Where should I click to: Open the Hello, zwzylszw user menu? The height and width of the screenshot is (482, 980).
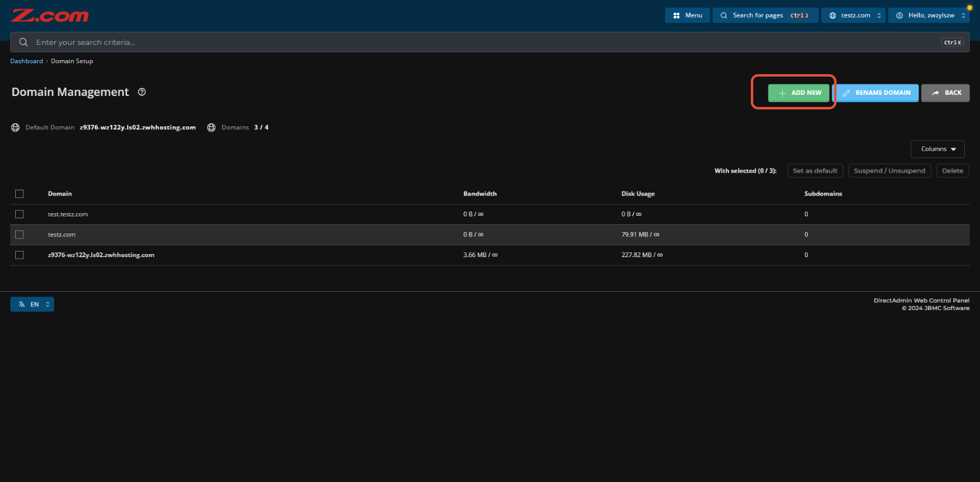click(928, 15)
